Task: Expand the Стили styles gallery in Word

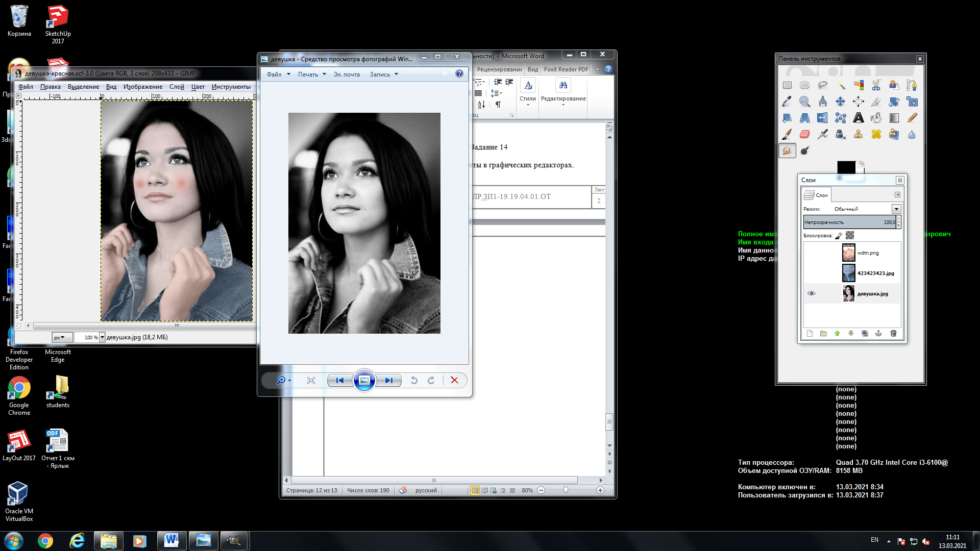Action: [528, 93]
